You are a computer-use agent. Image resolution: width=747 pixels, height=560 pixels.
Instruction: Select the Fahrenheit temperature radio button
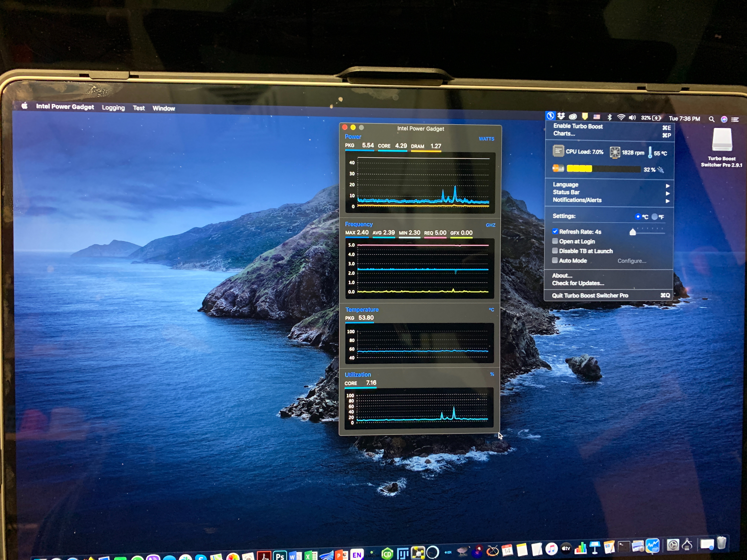click(x=655, y=217)
